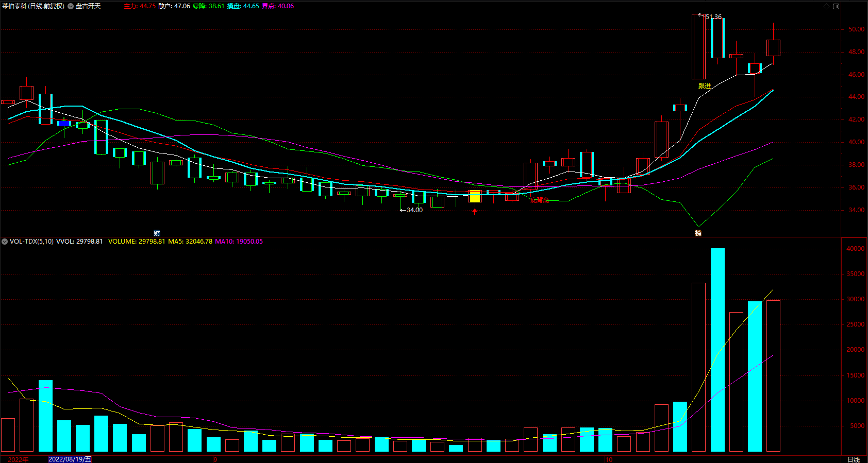Click the month 9 marker on time axis
The image size is (868, 463).
[x=215, y=459]
